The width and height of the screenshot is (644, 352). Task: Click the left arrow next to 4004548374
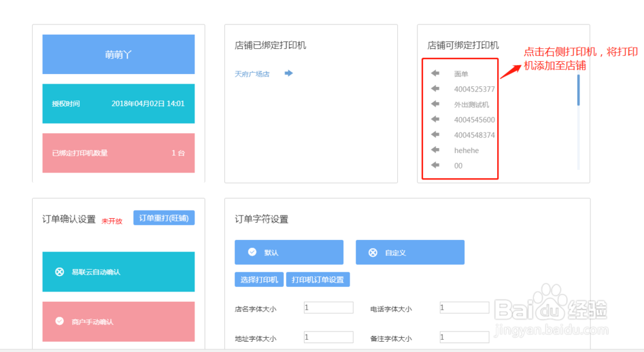coord(435,134)
